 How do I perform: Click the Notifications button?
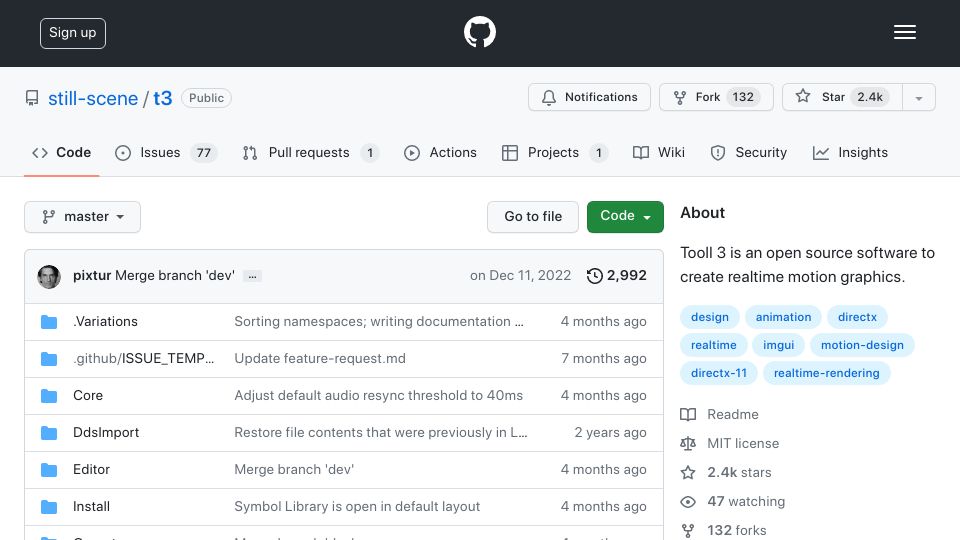tap(590, 97)
